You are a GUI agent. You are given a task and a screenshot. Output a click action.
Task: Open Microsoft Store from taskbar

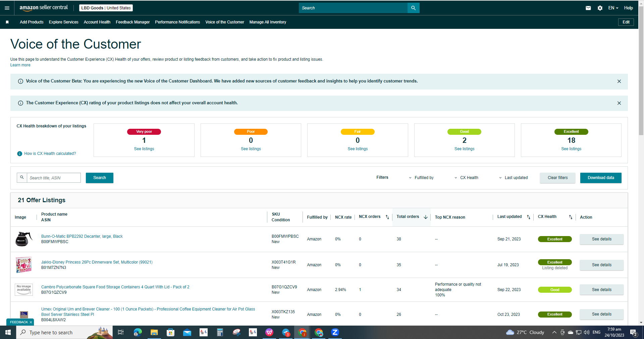click(171, 332)
